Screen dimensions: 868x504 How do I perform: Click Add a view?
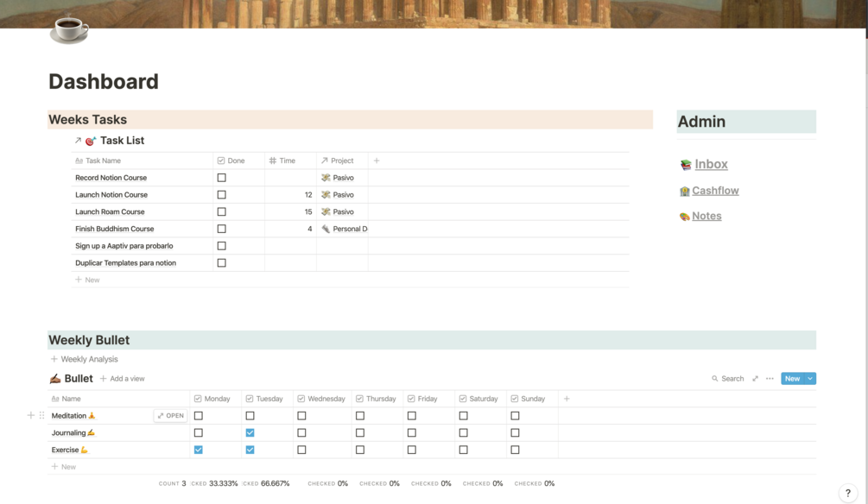pyautogui.click(x=123, y=378)
